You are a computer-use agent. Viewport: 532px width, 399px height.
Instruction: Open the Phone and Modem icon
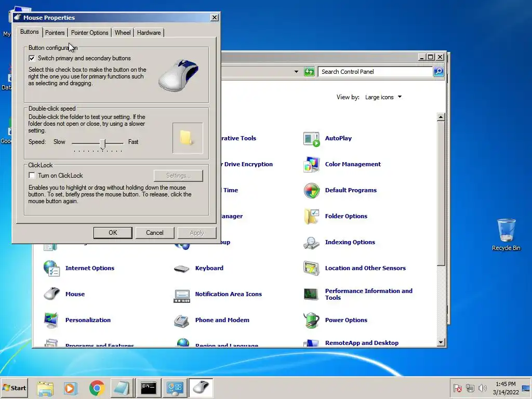[x=181, y=321]
